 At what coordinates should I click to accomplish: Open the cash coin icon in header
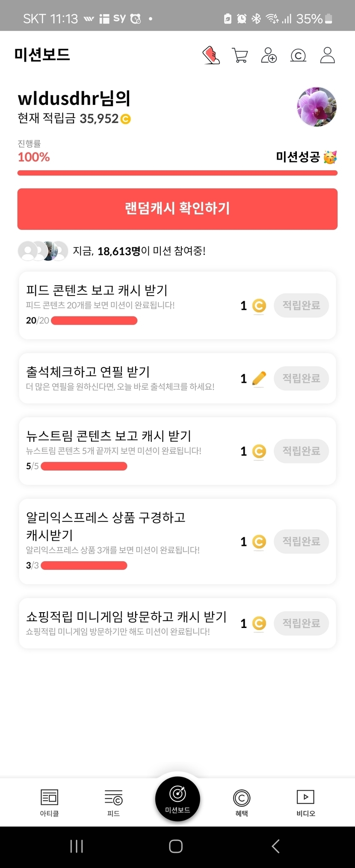pyautogui.click(x=298, y=56)
